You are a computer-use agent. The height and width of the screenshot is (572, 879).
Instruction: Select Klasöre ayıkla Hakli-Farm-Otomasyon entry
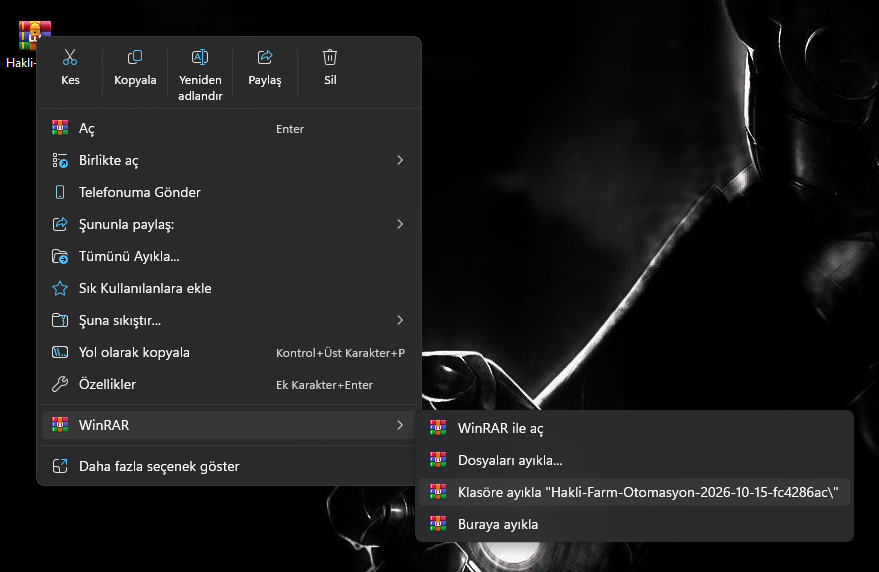point(635,492)
